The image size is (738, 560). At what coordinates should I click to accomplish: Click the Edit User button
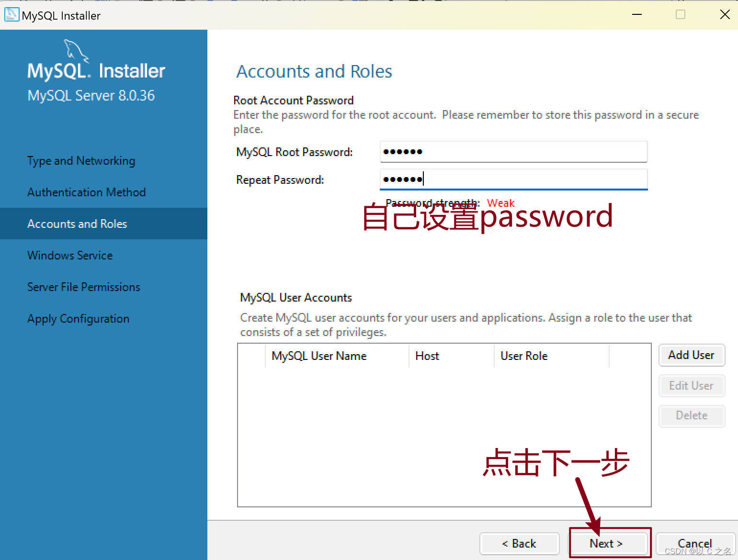pyautogui.click(x=692, y=386)
